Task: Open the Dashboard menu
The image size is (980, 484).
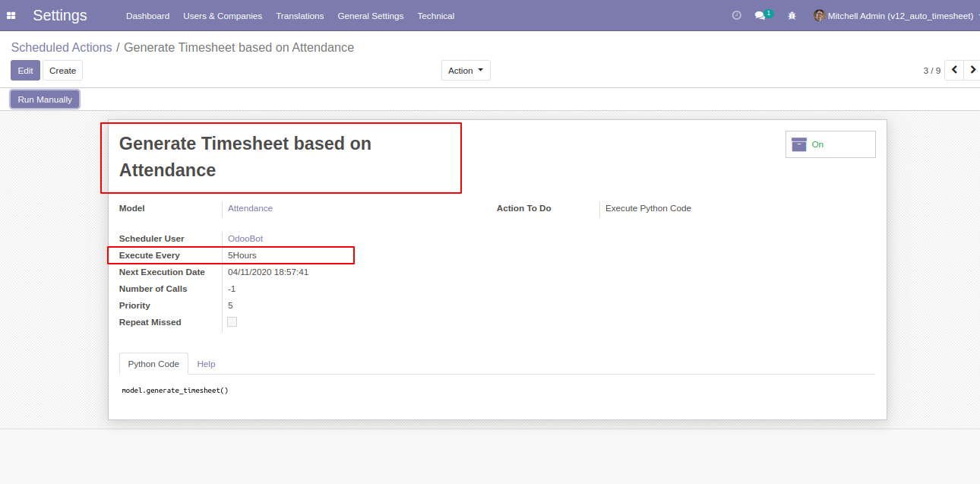Action: 147,15
